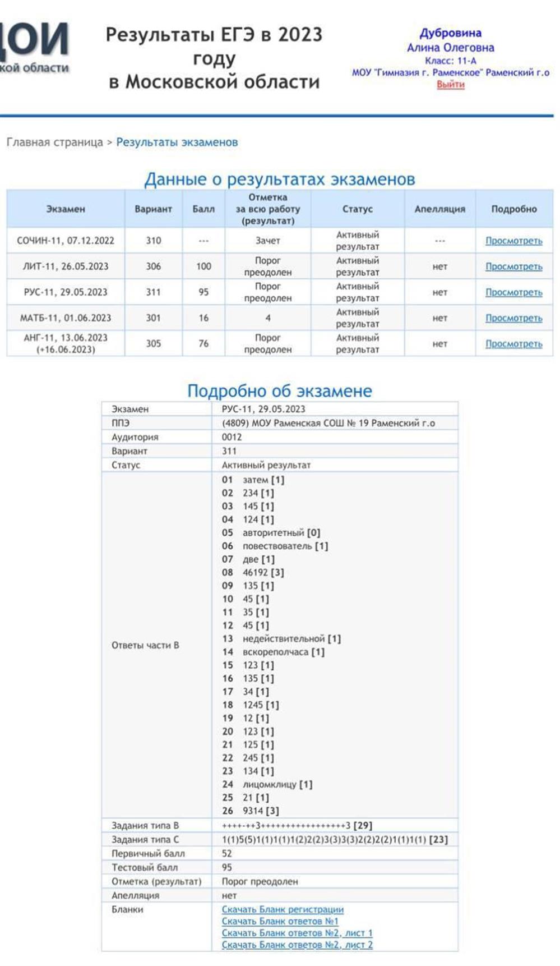
Task: Click the Задания типа В result string
Action: click(x=297, y=825)
